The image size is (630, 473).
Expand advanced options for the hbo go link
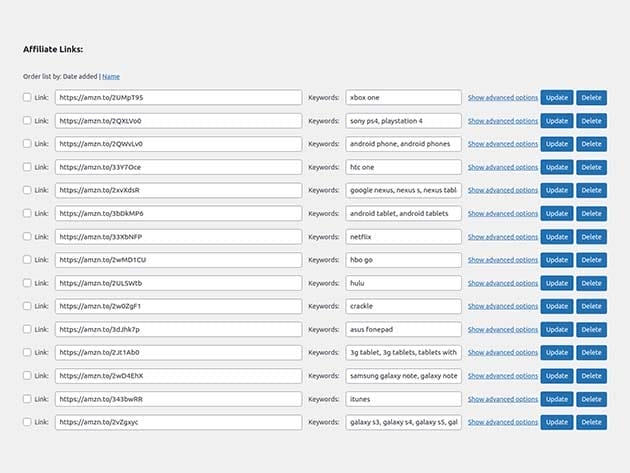point(502,260)
